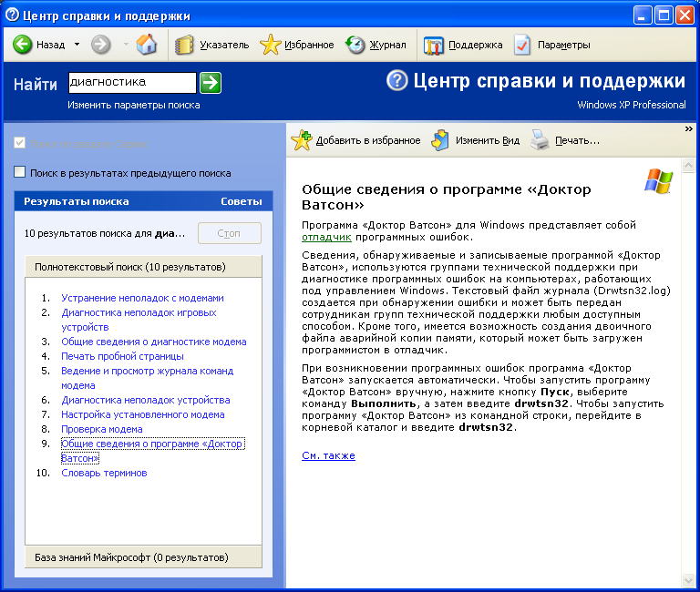Open the Журнал history clock icon
This screenshot has width=700, height=592.
[355, 45]
